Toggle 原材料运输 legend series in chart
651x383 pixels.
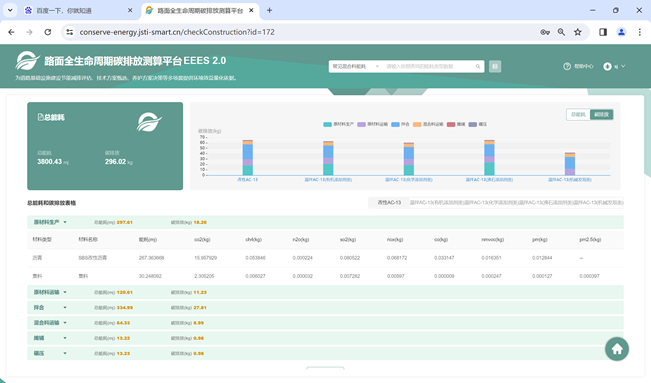(372, 124)
